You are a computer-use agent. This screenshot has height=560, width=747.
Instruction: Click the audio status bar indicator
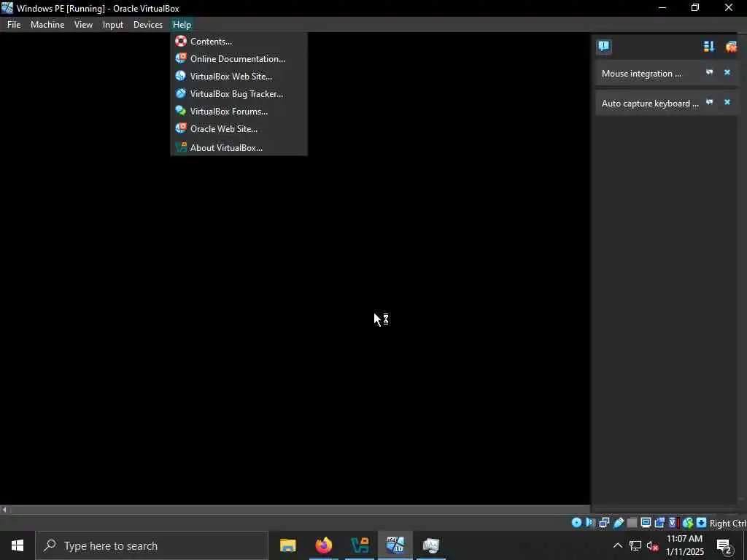tap(590, 523)
